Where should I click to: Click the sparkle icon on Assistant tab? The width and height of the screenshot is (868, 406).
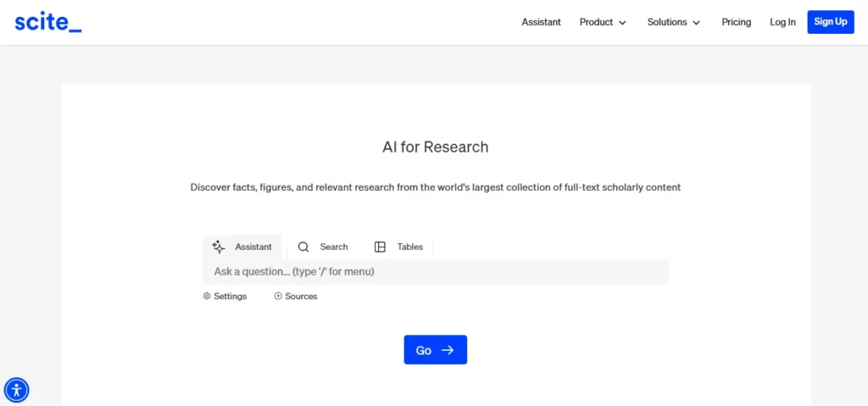[219, 247]
